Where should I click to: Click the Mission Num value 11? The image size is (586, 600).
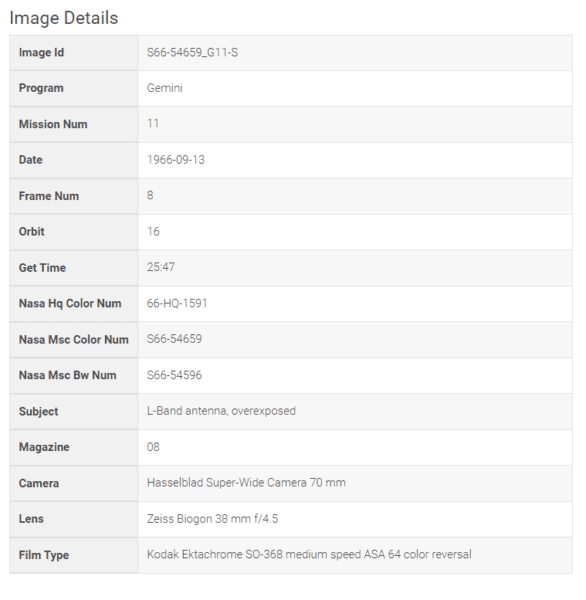tap(153, 124)
